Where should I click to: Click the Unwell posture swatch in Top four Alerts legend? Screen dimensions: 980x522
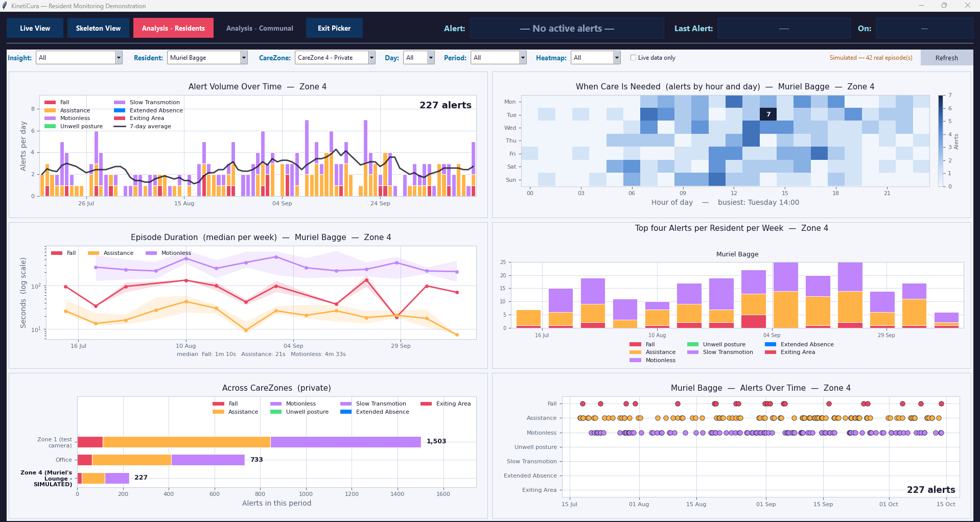click(693, 345)
